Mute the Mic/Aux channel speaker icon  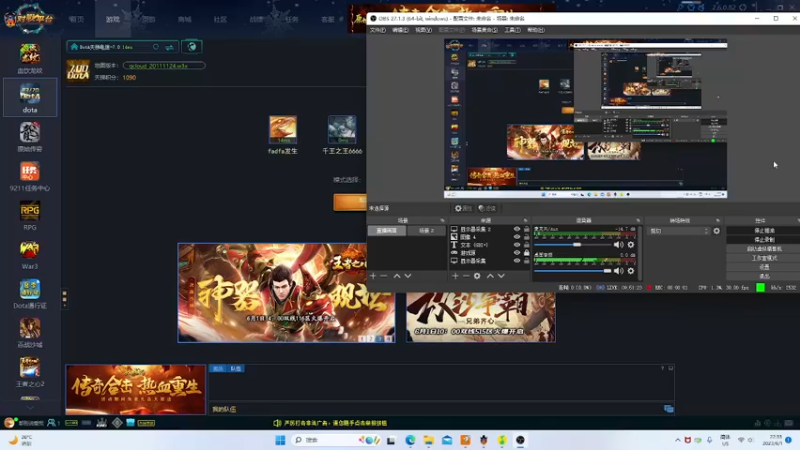point(618,245)
